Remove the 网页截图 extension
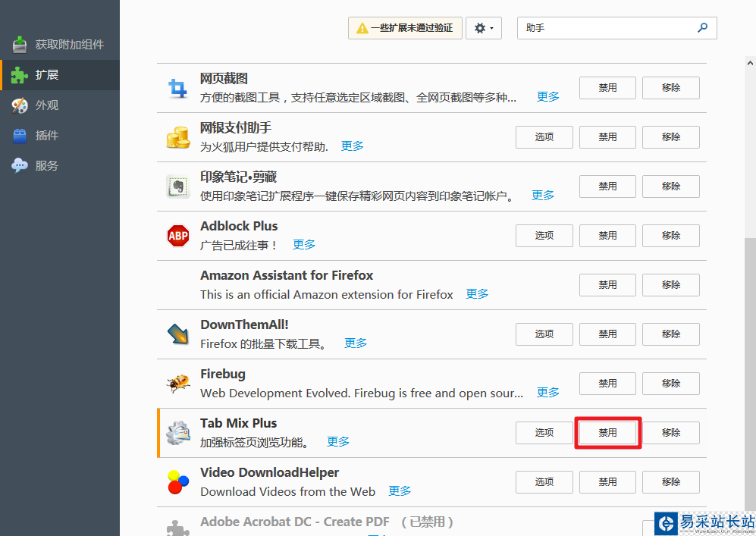The width and height of the screenshot is (756, 536). pyautogui.click(x=670, y=88)
